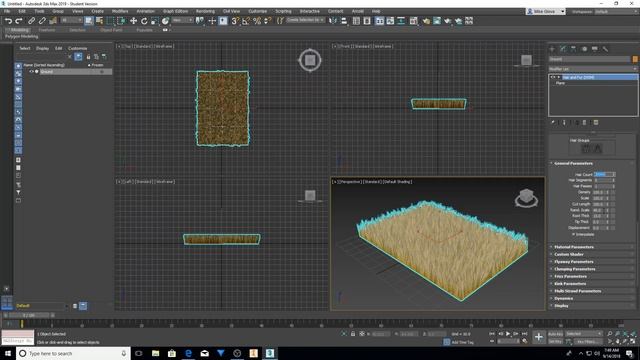Viewport: 640px width, 360px height.
Task: Open the Utilities tab wrench icon
Action: pyautogui.click(x=605, y=49)
